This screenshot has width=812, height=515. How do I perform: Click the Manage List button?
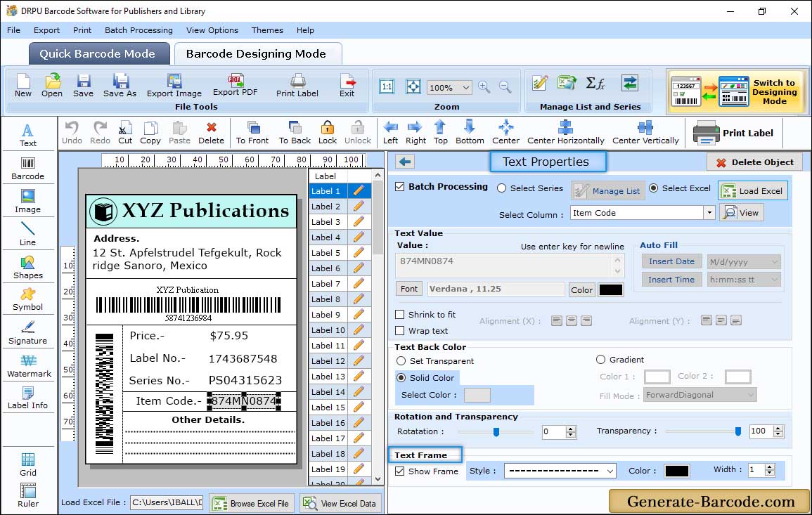[x=609, y=190]
